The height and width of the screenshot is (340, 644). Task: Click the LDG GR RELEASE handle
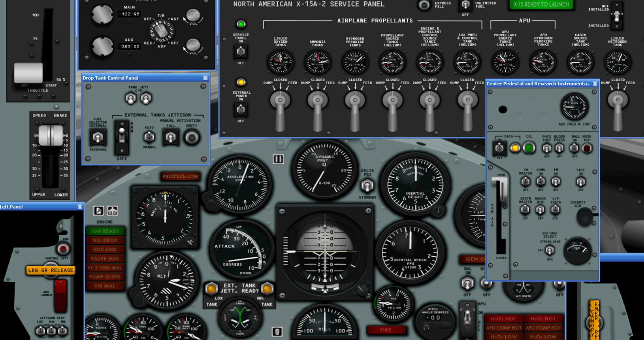click(51, 270)
